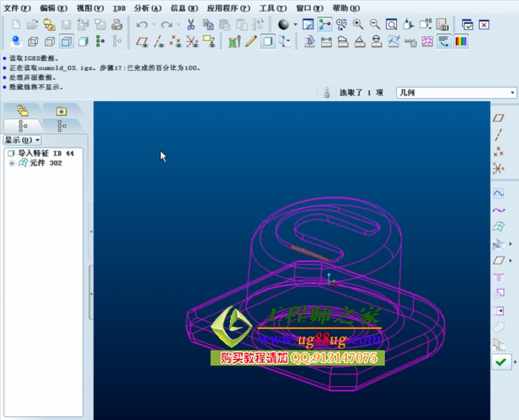
Task: Open the 显示(O) dropdown in model tree
Action: (x=22, y=140)
